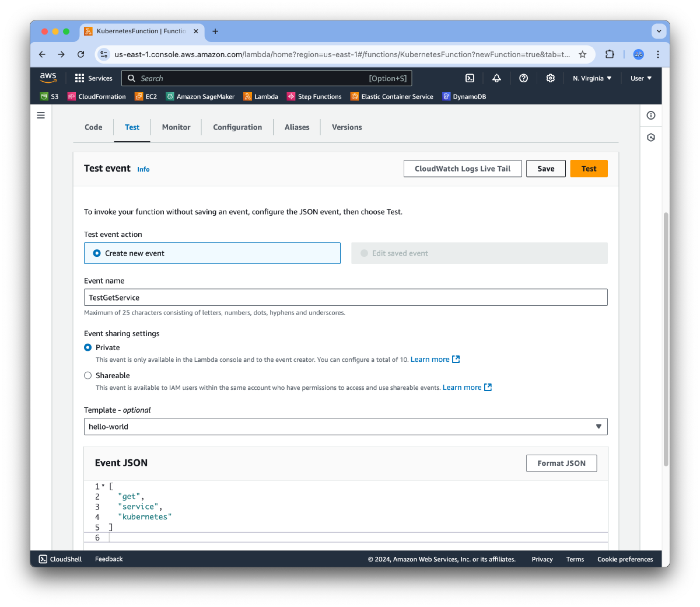Open notifications bell icon

point(496,78)
